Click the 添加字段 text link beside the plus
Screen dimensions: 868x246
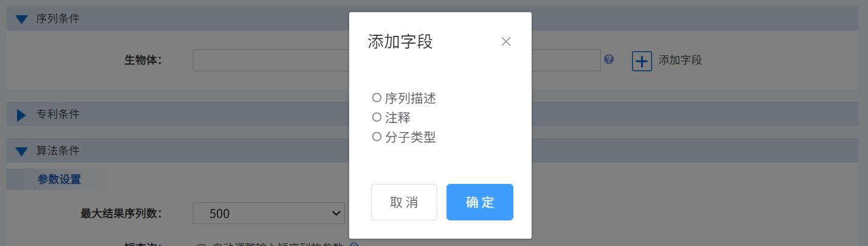(681, 60)
